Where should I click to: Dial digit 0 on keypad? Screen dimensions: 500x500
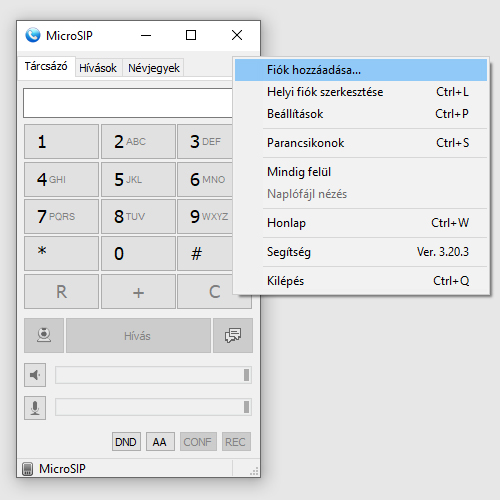click(138, 253)
